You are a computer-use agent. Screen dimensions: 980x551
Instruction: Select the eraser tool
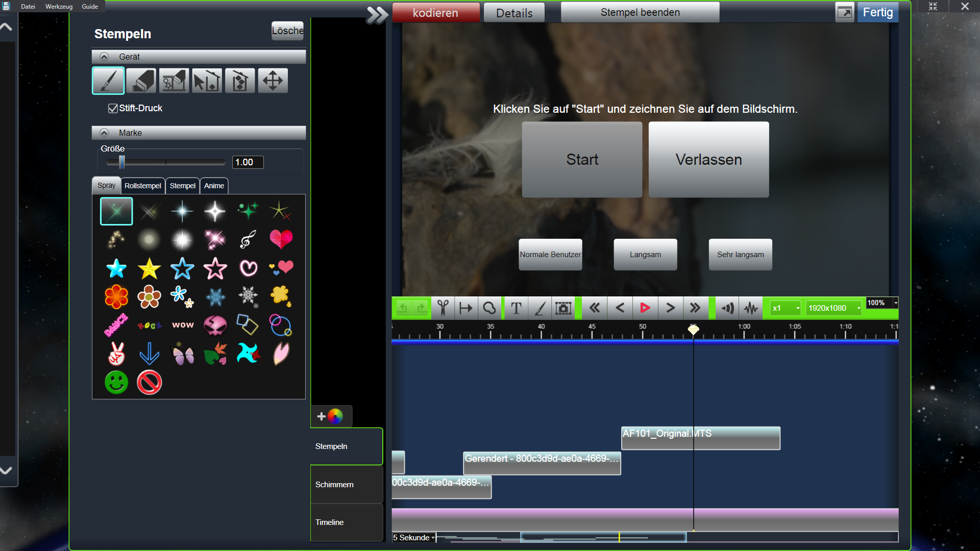pyautogui.click(x=141, y=81)
